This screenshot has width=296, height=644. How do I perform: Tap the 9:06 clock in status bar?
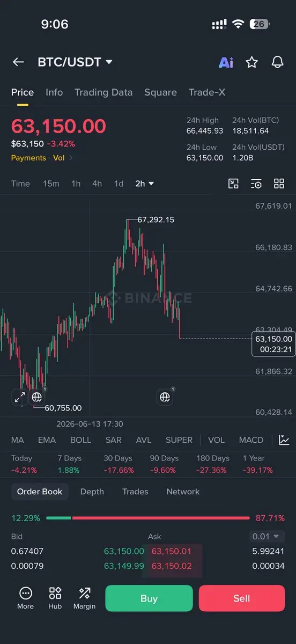(x=55, y=24)
